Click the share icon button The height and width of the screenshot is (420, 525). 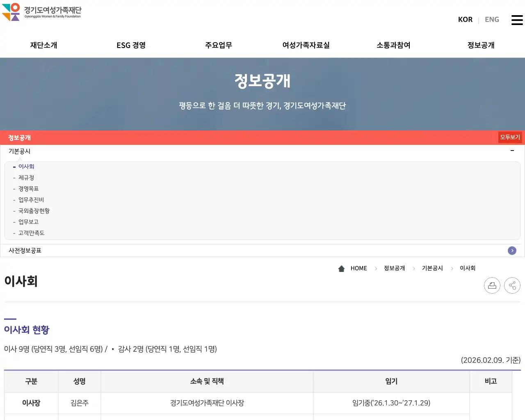point(512,285)
